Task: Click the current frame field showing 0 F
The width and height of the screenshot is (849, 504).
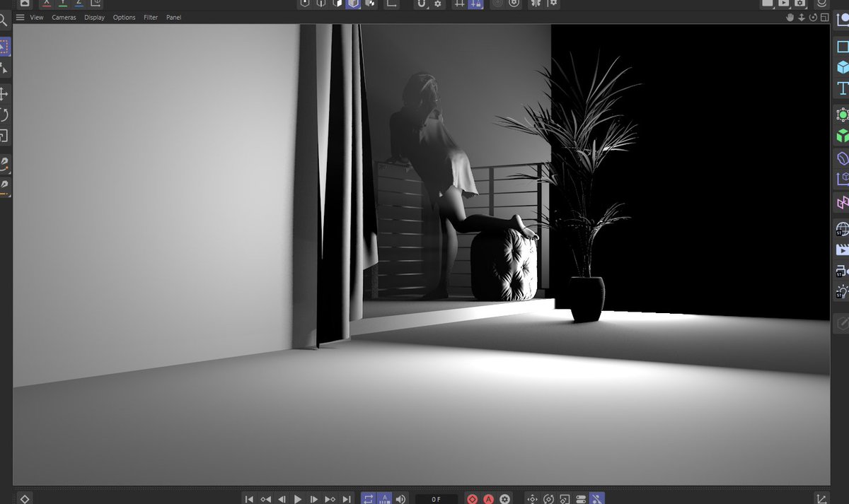Action: tap(437, 499)
